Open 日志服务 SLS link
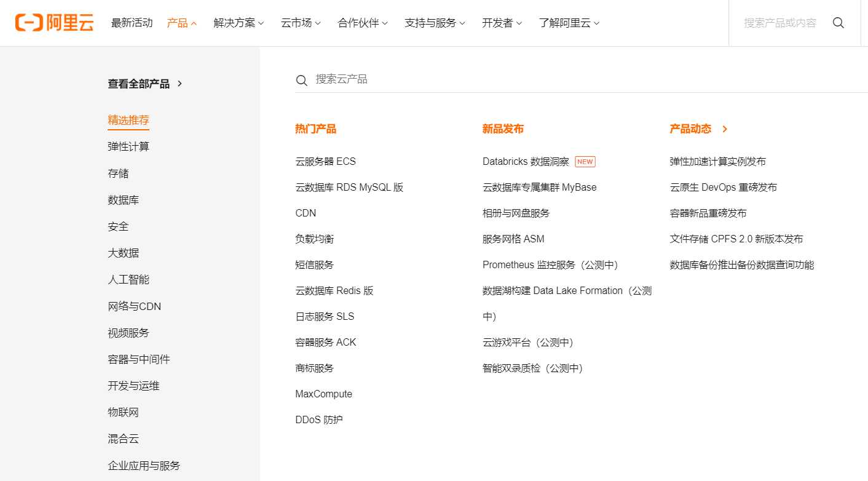This screenshot has height=481, width=868. click(x=325, y=317)
